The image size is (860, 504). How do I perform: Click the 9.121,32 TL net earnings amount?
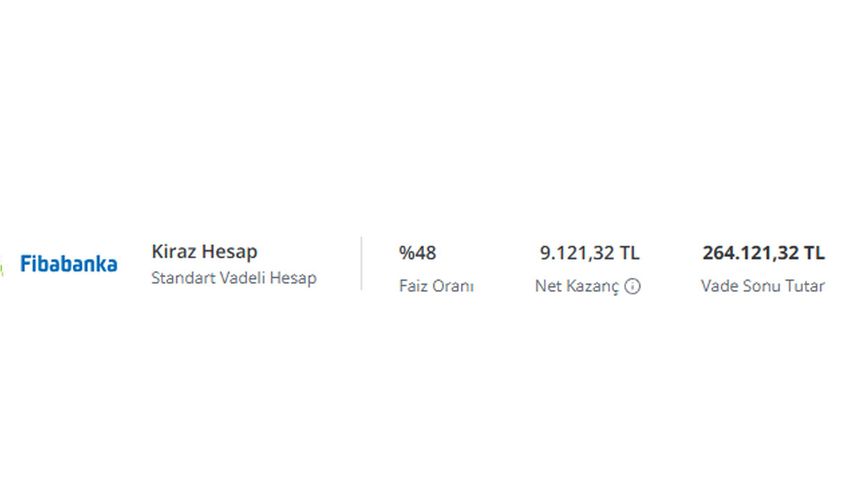(590, 253)
